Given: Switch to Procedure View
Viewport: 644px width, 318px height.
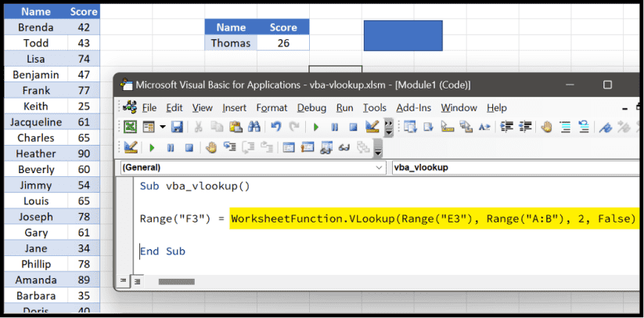Looking at the screenshot, I should [x=123, y=280].
